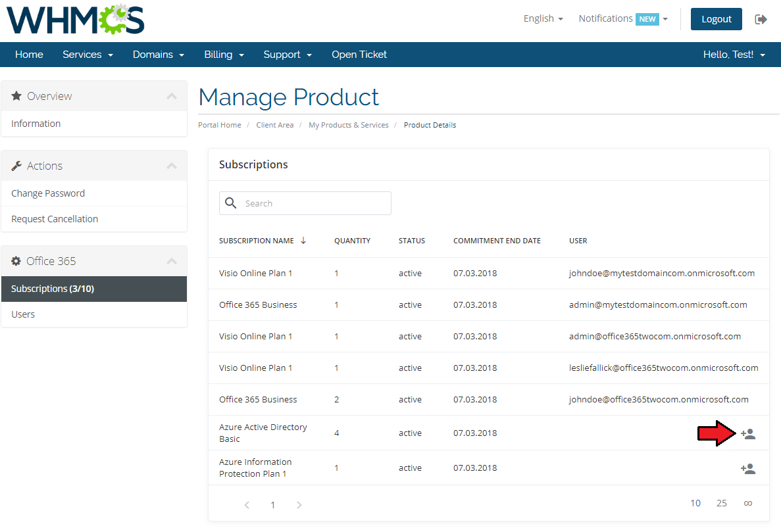
Task: Sort by subscription name arrow
Action: [x=303, y=241]
